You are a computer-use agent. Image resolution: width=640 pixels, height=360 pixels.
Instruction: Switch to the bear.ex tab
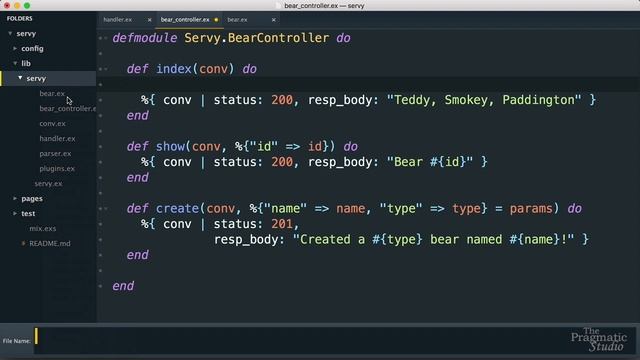[237, 20]
